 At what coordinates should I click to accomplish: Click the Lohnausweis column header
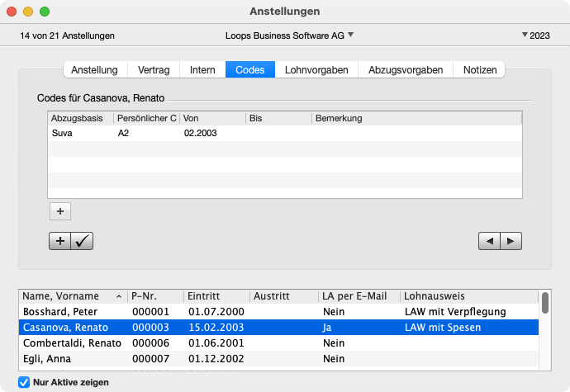467,296
